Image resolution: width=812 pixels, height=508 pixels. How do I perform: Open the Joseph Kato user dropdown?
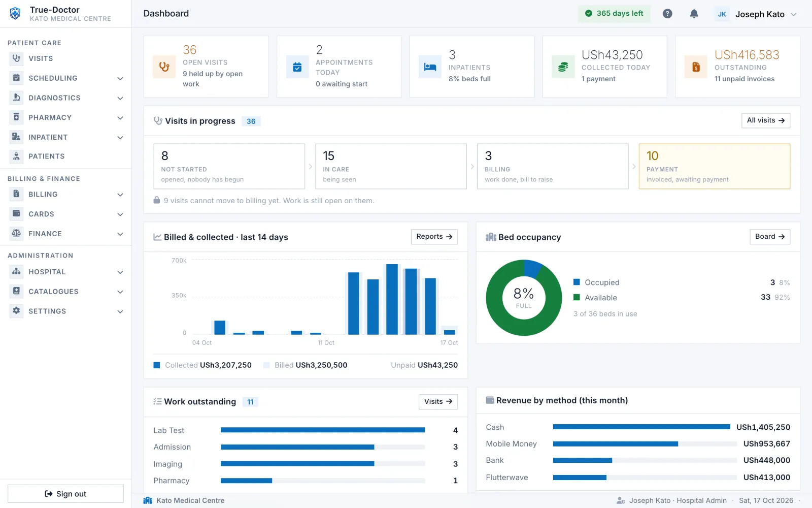(x=756, y=14)
